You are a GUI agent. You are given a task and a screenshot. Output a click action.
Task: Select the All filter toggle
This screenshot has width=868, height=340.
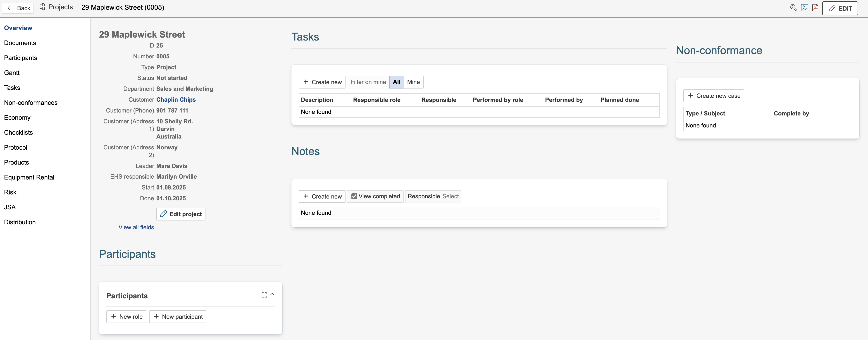[396, 82]
